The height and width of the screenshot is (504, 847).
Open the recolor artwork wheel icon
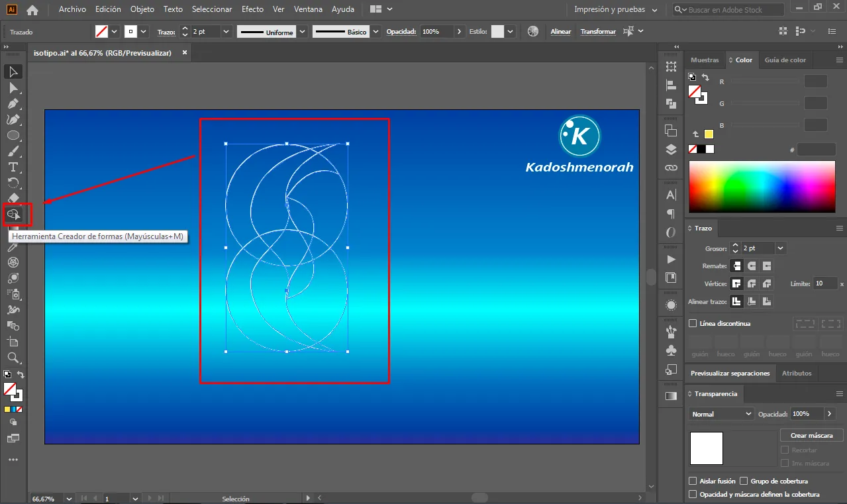coord(533,31)
